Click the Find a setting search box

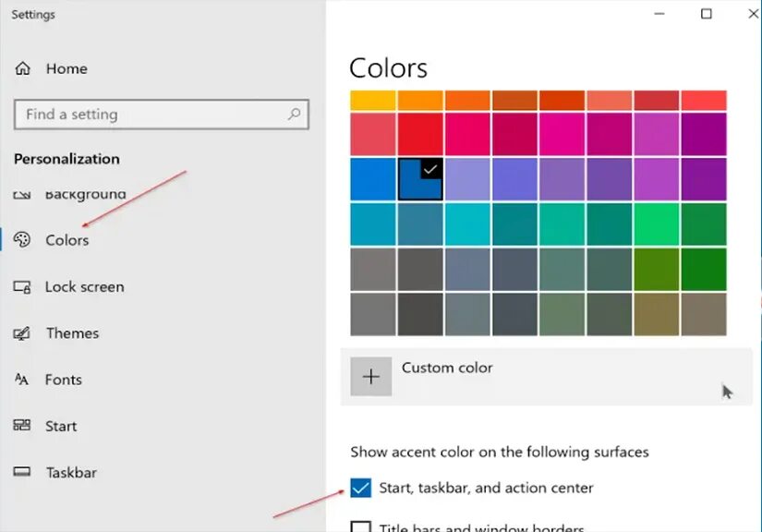point(152,115)
